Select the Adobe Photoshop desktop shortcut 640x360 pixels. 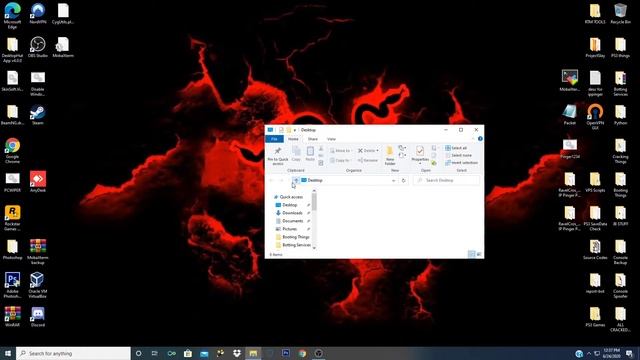(x=12, y=285)
